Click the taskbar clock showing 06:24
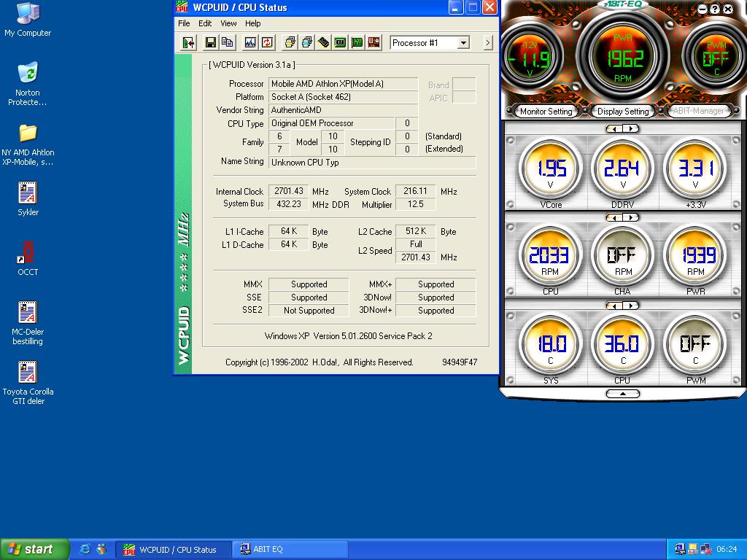Viewport: 747px width, 560px height. [x=727, y=549]
